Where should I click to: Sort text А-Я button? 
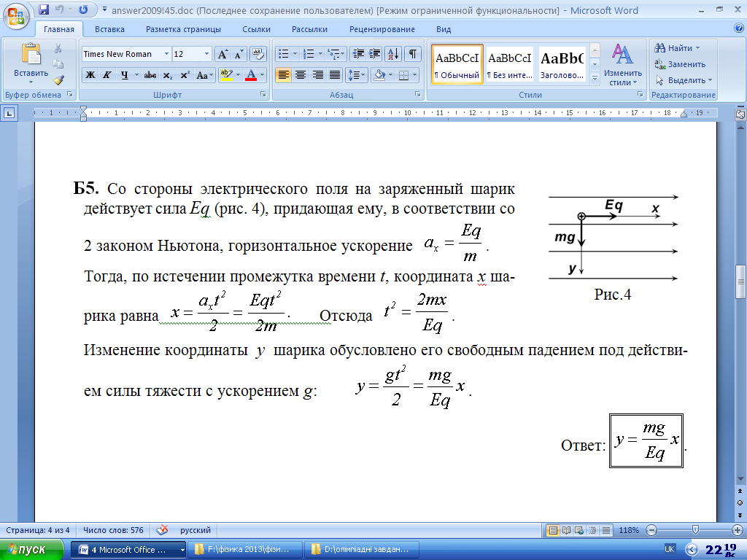point(393,54)
